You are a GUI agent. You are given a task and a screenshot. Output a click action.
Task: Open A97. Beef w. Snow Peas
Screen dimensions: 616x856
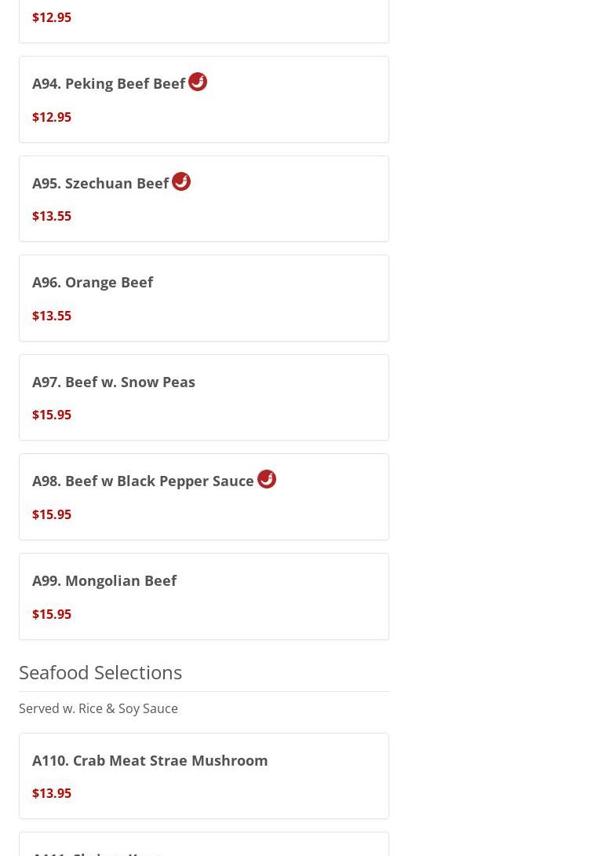pyautogui.click(x=204, y=397)
